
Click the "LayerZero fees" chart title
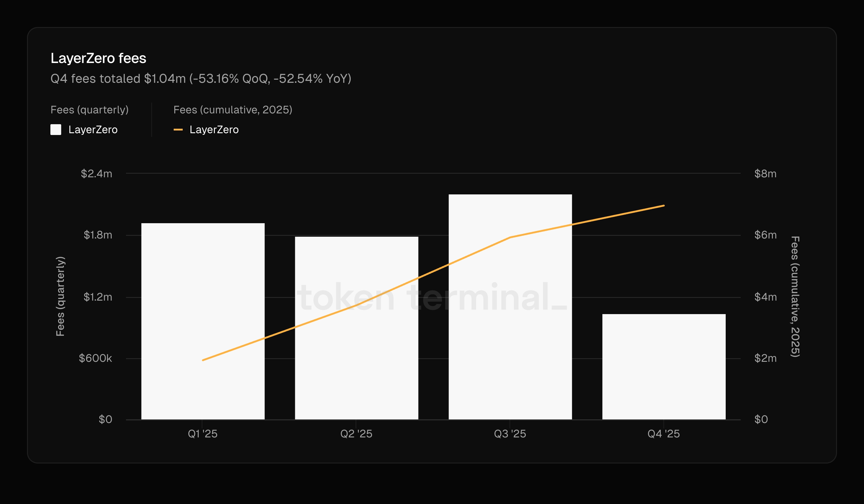pos(98,58)
